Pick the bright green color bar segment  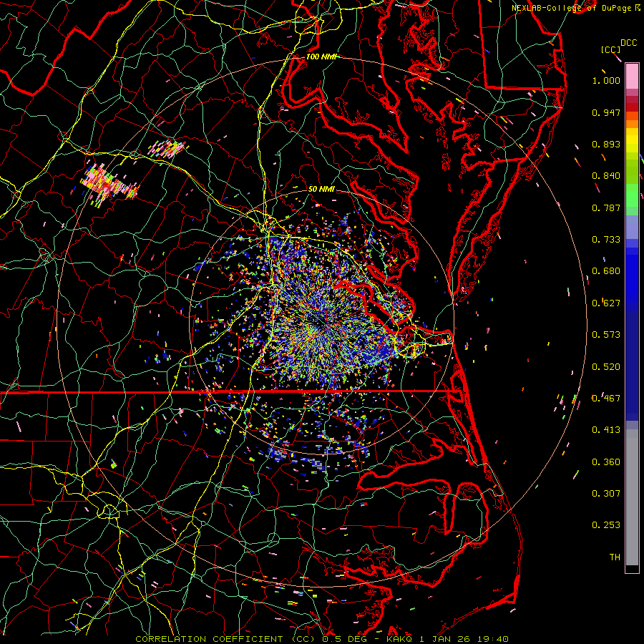pos(632,195)
